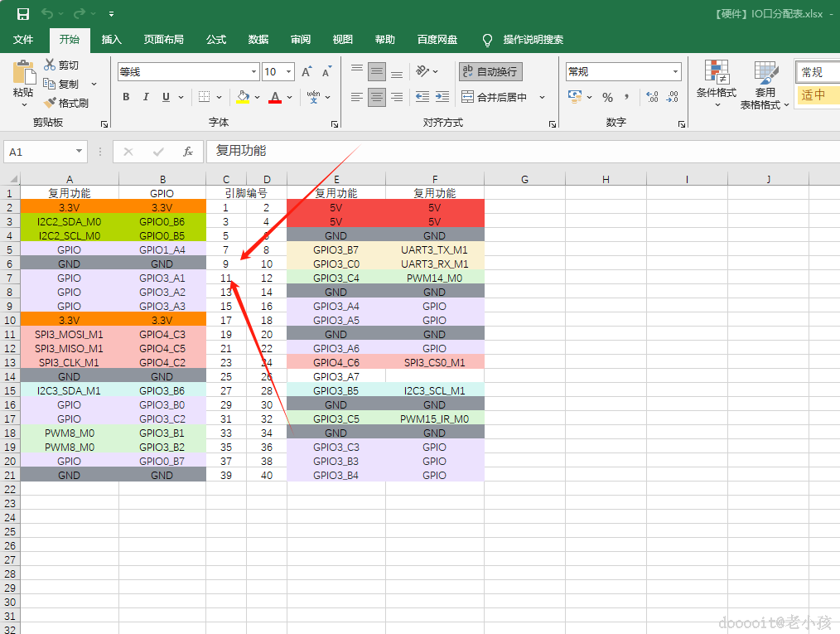Align text right
This screenshot has width=840, height=634.
click(x=397, y=97)
